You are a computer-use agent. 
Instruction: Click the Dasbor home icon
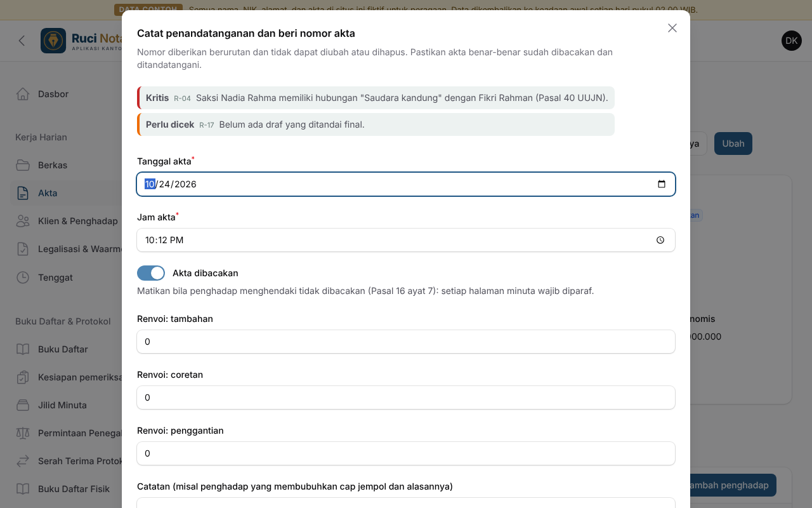point(23,94)
